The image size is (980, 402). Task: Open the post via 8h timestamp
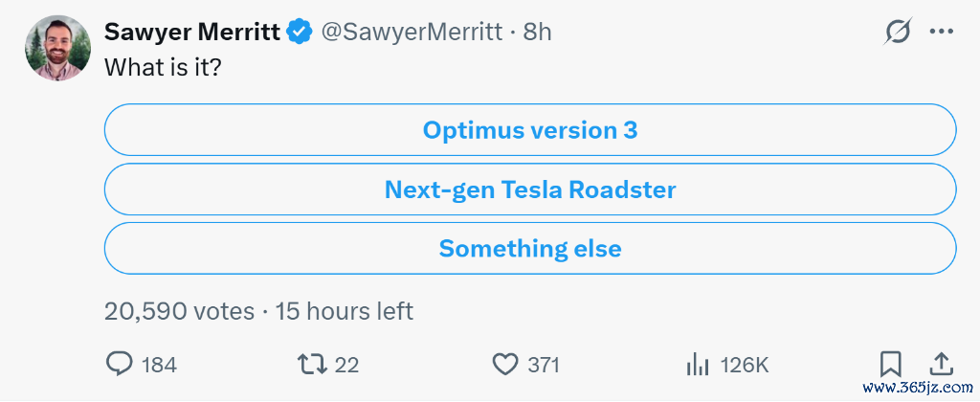[537, 32]
